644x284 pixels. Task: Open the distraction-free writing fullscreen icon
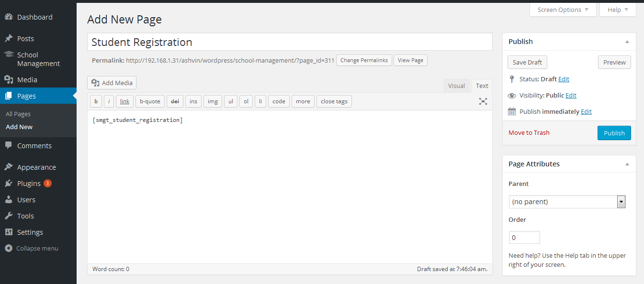pos(483,101)
